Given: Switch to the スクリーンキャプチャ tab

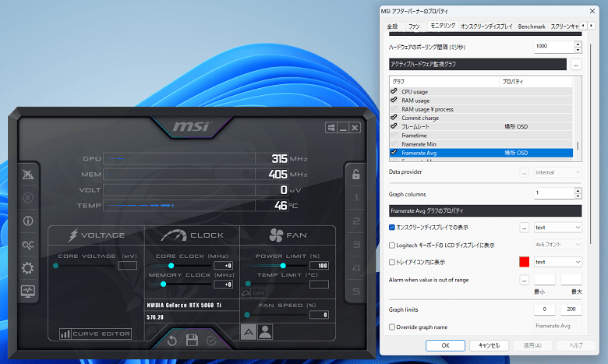Looking at the screenshot, I should [564, 26].
